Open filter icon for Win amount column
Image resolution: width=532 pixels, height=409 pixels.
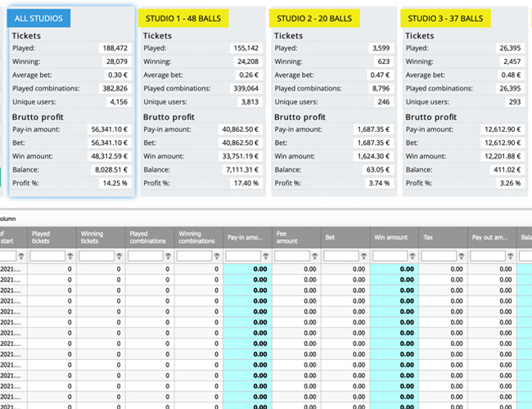[x=413, y=256]
